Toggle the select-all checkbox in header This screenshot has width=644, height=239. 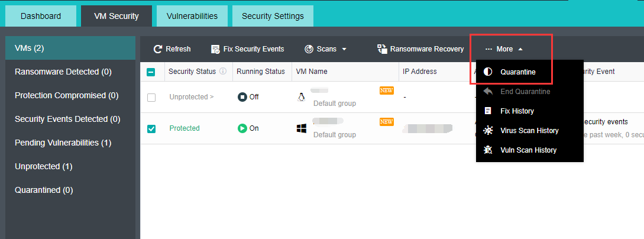pos(151,72)
